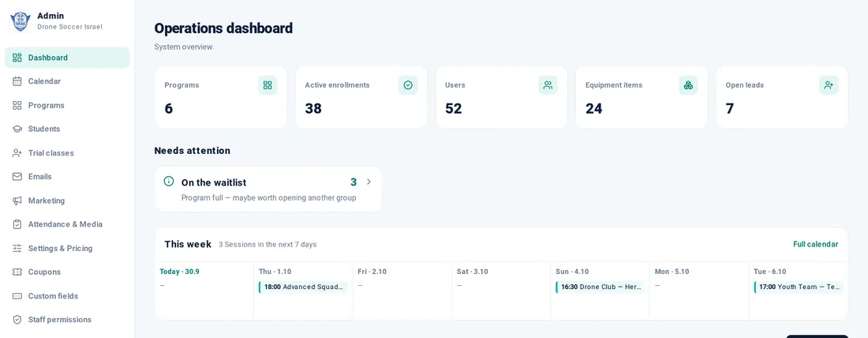Viewport: 868px width, 338px height.
Task: Click the Dashboard grid icon in sidebar
Action: pos(17,58)
